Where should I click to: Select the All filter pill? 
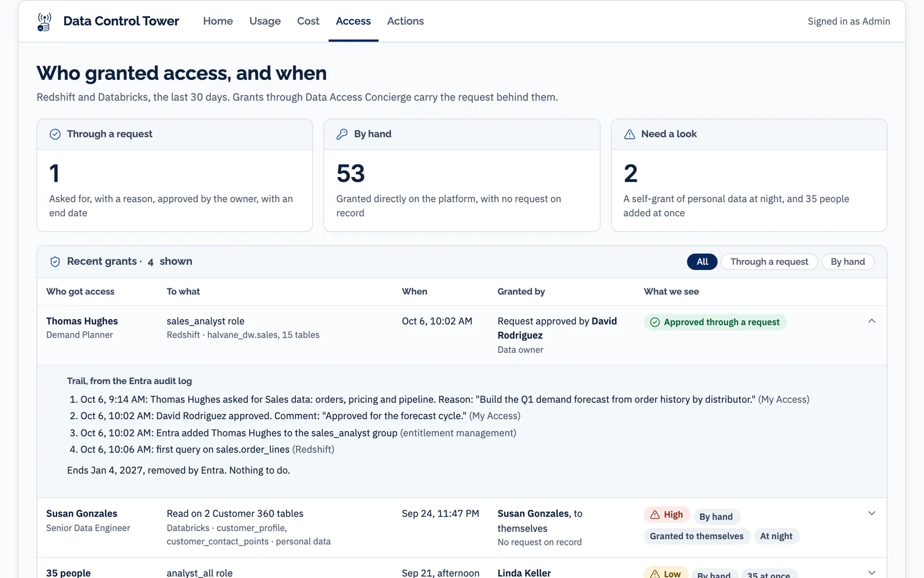pos(702,262)
